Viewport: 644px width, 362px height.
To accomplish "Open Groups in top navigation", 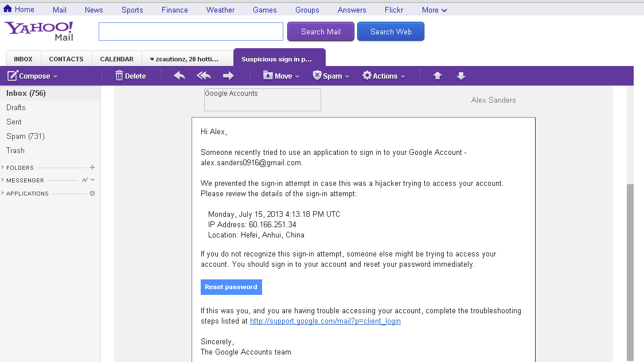I will pyautogui.click(x=307, y=10).
